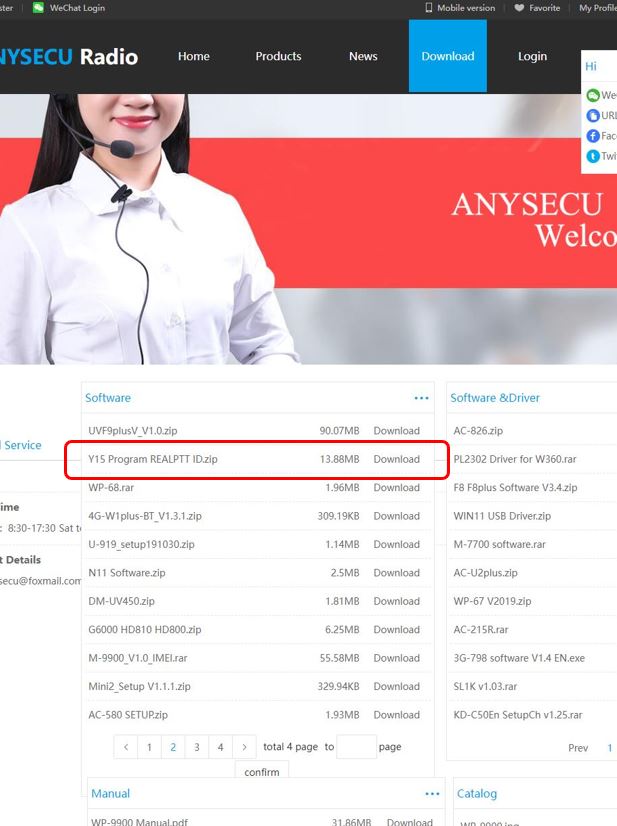Download 4G-W1plus-BT_V1.3.1.zip

point(396,516)
